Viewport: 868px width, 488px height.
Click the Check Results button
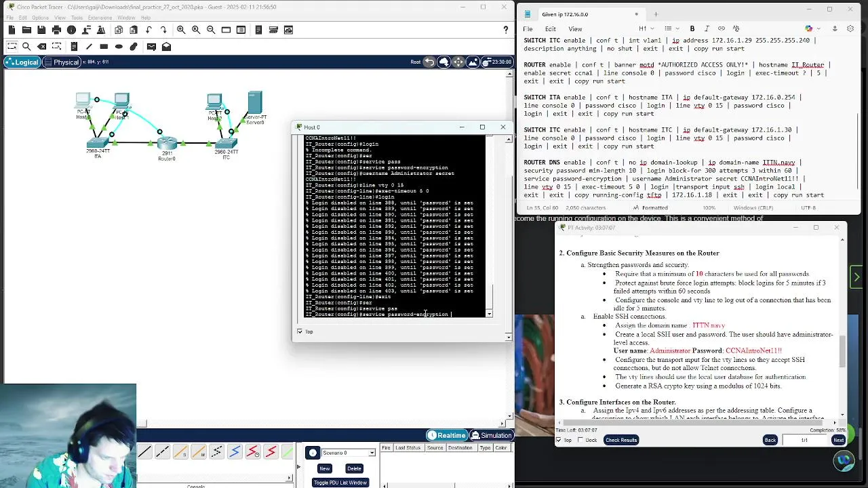[621, 440]
